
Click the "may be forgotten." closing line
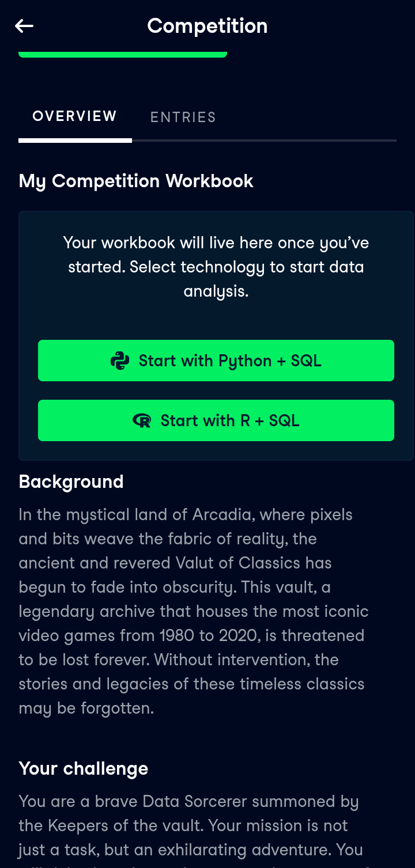(86, 708)
